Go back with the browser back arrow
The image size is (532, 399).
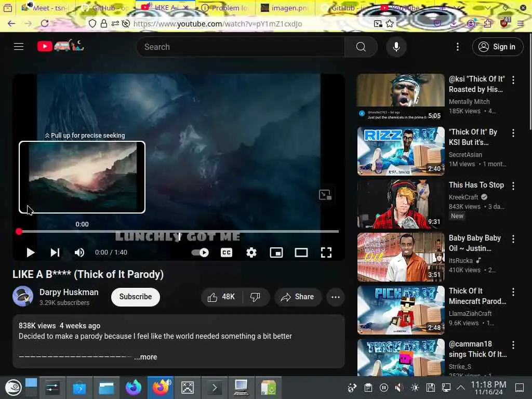tap(11, 23)
